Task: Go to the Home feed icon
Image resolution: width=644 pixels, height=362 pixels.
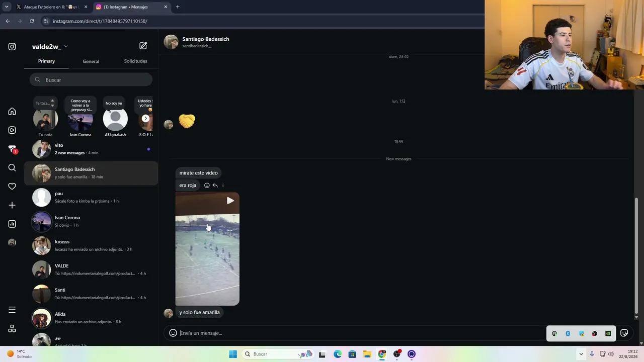Action: pos(12,112)
